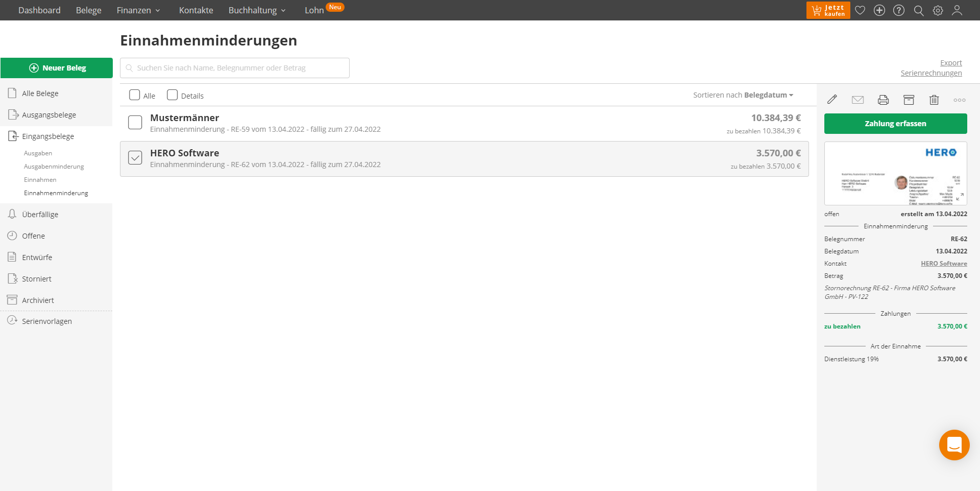Open the settings gear icon
Viewport: 980px width, 491px height.
coord(938,10)
